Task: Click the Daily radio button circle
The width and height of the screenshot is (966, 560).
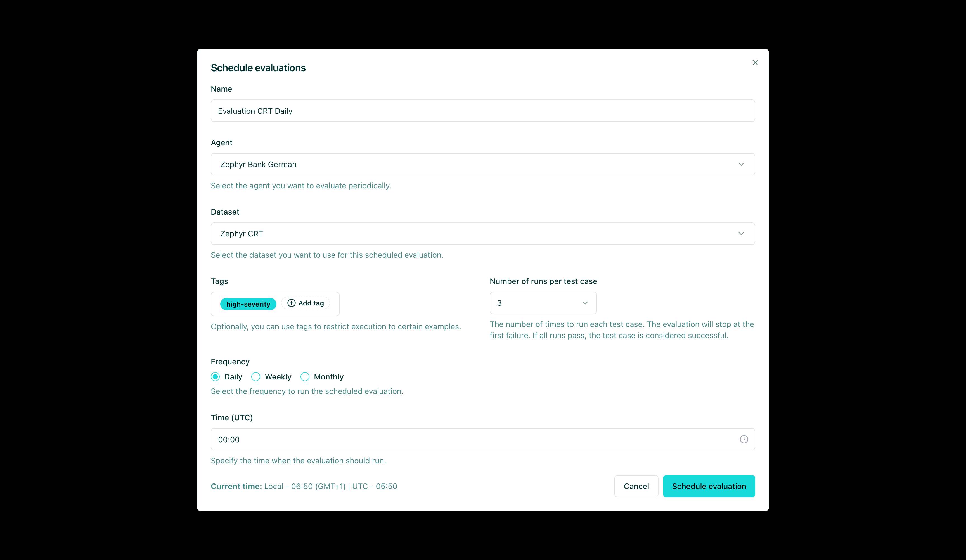Action: pos(216,377)
